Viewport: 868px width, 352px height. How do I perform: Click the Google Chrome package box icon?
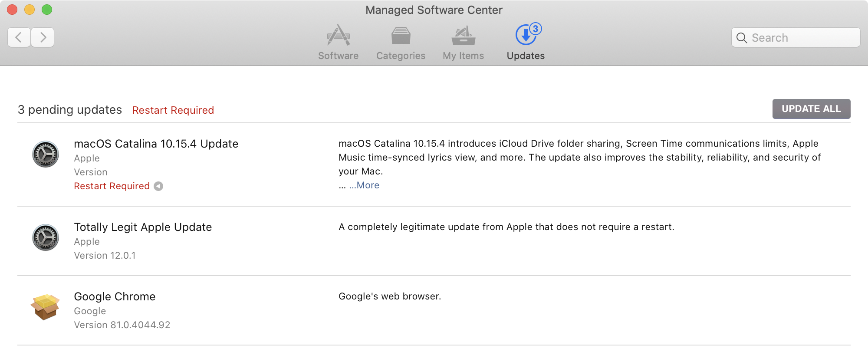click(45, 307)
